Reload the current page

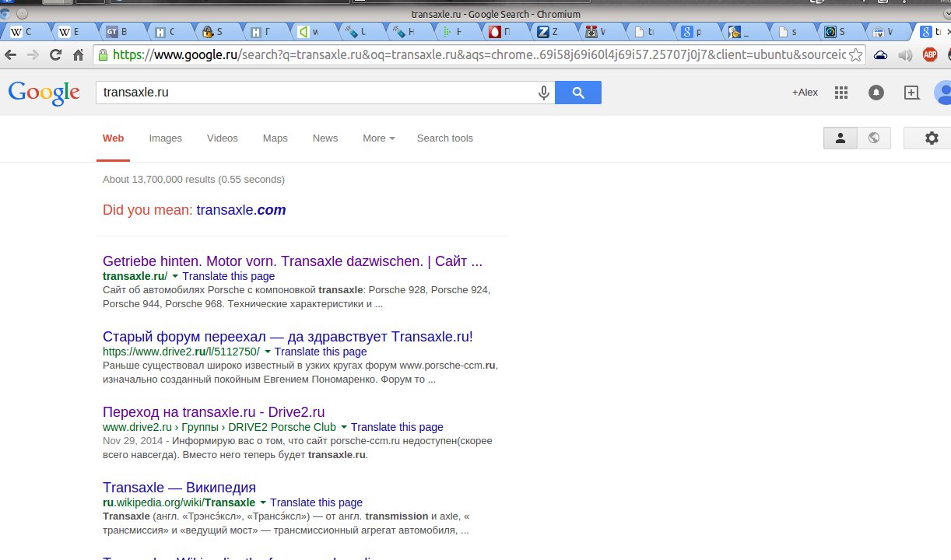click(55, 54)
